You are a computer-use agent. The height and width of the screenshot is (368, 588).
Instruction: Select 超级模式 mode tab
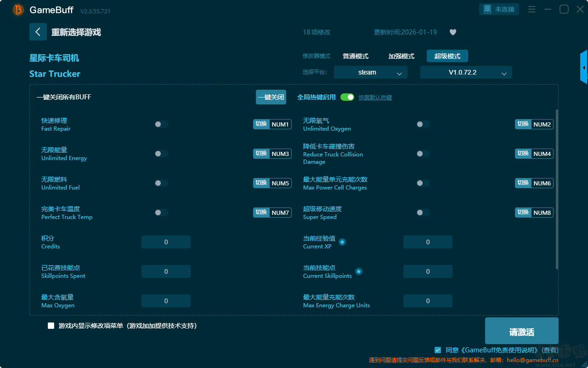click(447, 56)
